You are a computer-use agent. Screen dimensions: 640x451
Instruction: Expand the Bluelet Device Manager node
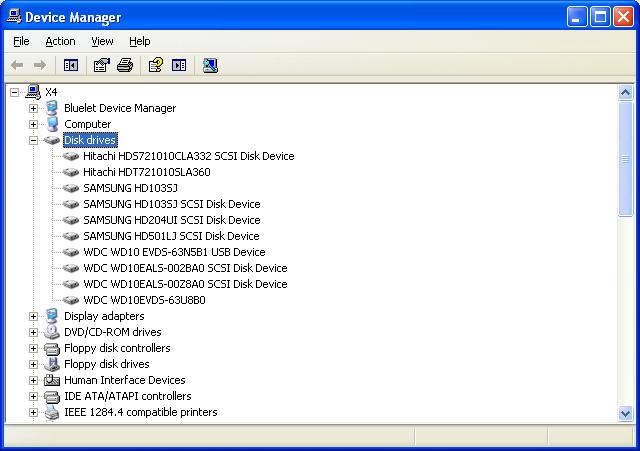pos(33,108)
